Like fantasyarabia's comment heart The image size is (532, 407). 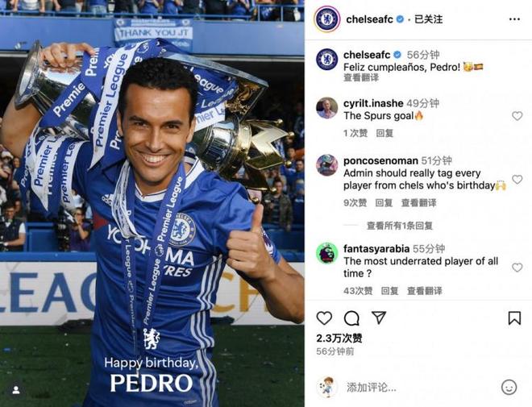[517, 268]
